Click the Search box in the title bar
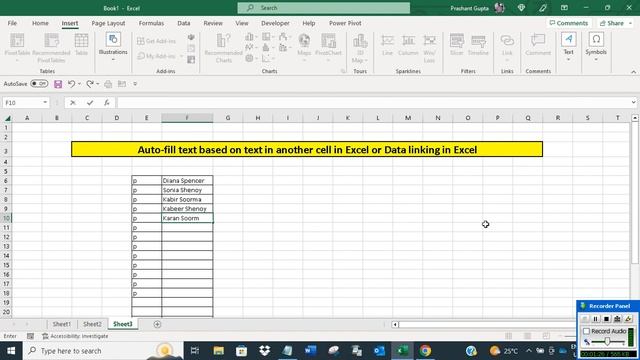The image size is (640, 360). 324,8
